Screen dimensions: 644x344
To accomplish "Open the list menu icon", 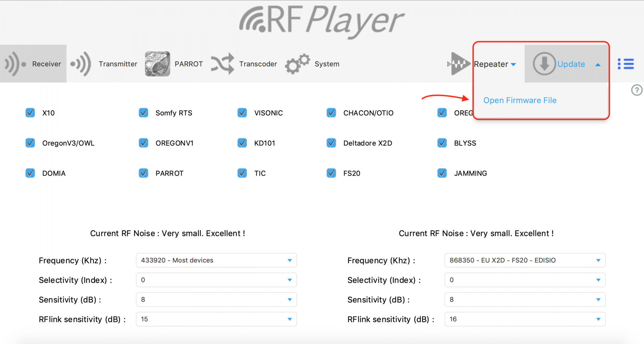I will [x=626, y=64].
